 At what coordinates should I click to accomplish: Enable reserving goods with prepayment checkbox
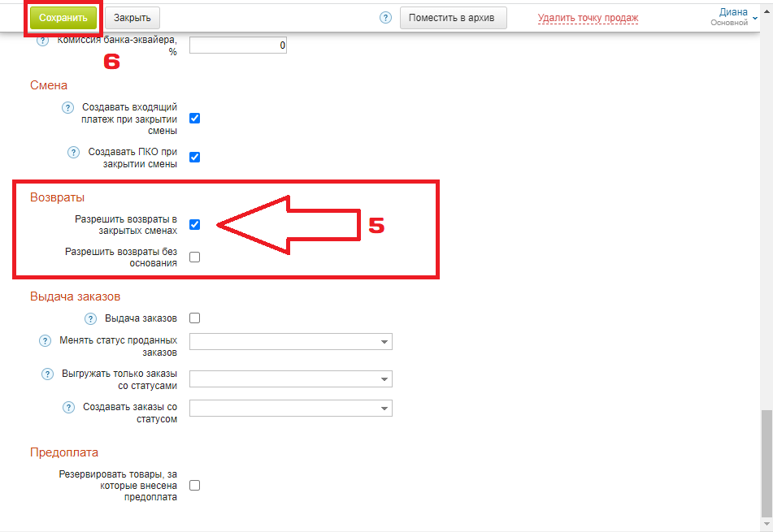tap(194, 486)
